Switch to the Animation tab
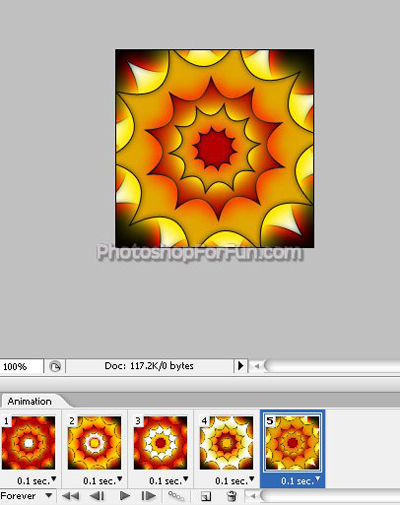The height and width of the screenshot is (505, 400). [30, 401]
